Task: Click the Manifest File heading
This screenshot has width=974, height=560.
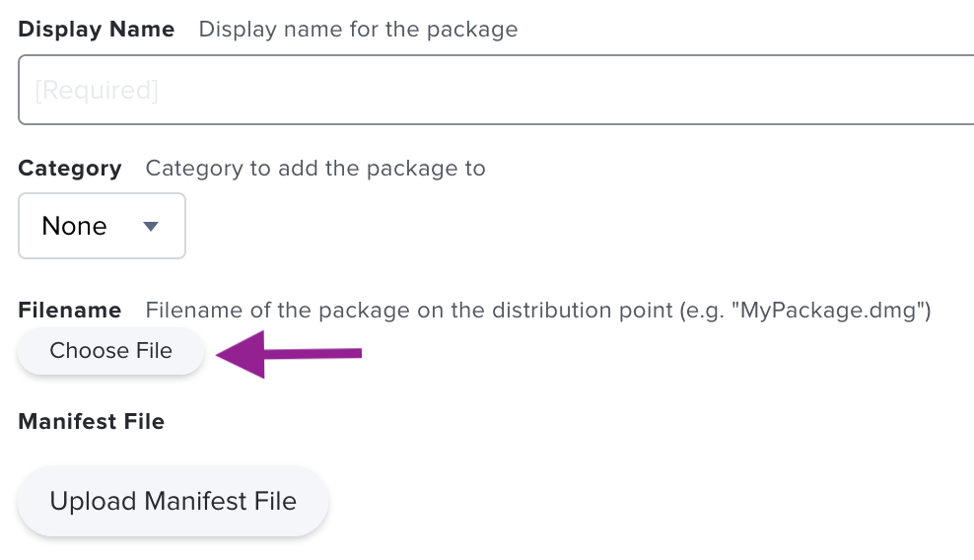Action: coord(92,421)
